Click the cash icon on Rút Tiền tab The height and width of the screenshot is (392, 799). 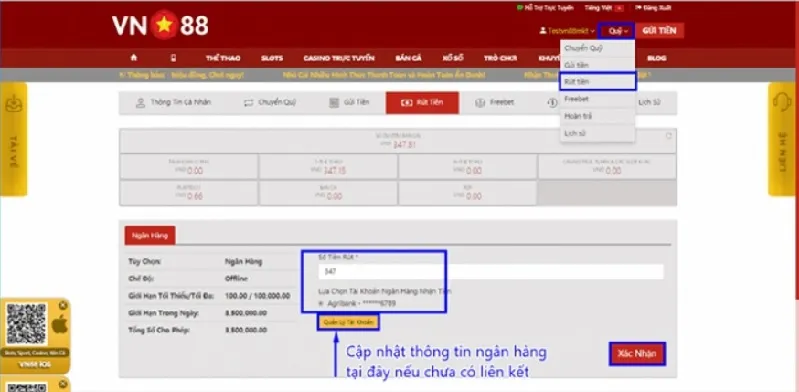click(x=406, y=103)
